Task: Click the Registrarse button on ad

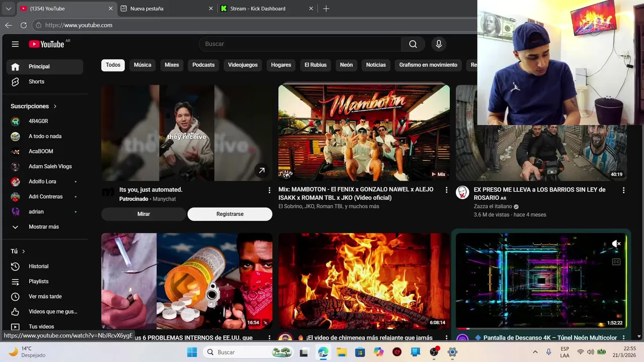Action: click(x=230, y=214)
